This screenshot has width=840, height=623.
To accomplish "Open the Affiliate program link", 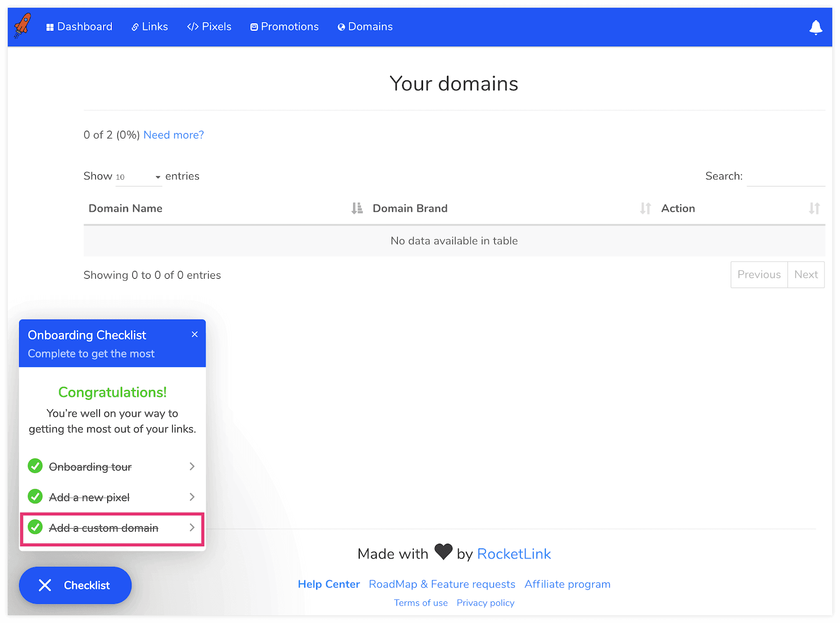I will (567, 584).
